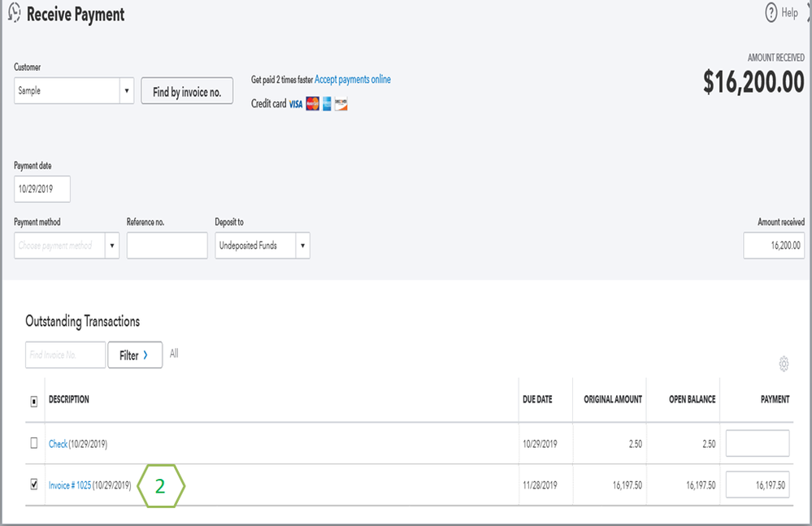
Task: Click the MasterCard icon
Action: tap(312, 104)
